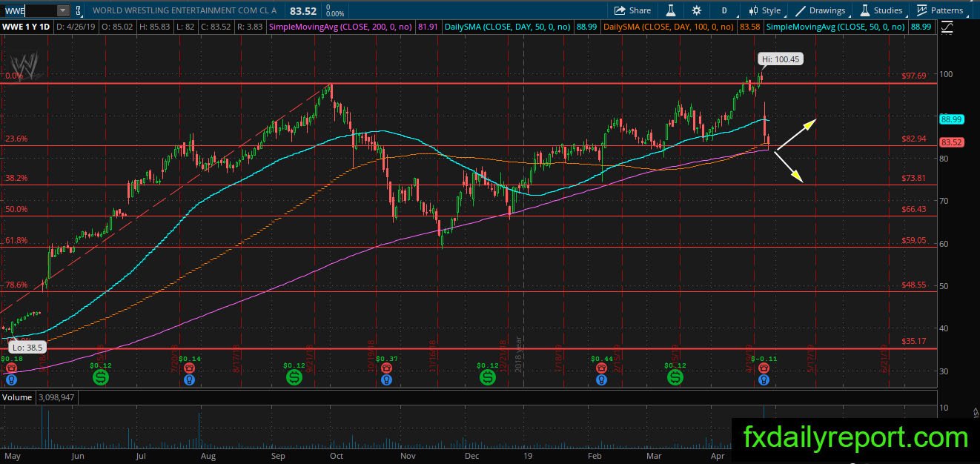Click the Volume study label
980x464 pixels.
point(17,397)
